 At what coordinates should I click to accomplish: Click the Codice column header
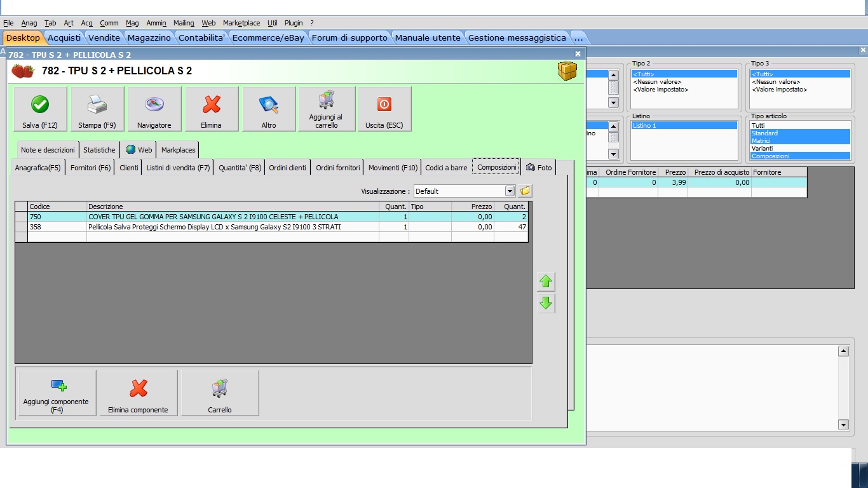point(57,207)
